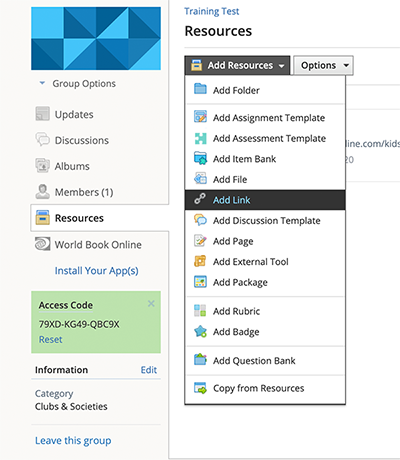Open Discussions in sidebar
Screen dimensions: 400x460
(82, 140)
